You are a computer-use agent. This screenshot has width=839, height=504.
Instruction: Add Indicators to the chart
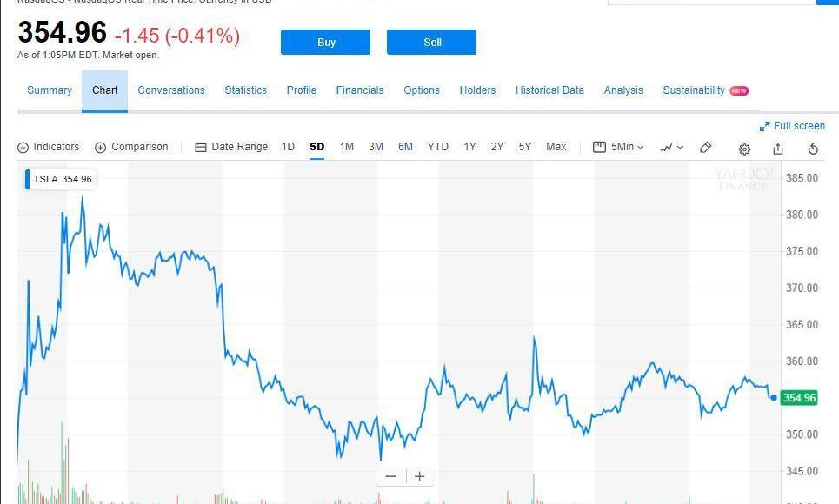(49, 147)
